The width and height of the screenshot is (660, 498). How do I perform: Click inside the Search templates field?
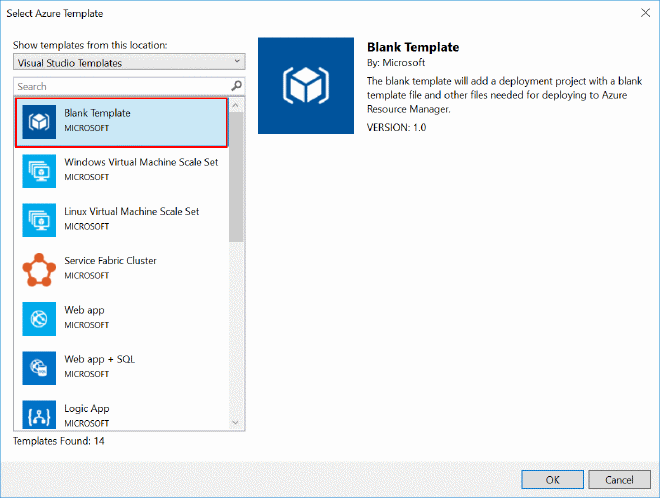point(120,87)
